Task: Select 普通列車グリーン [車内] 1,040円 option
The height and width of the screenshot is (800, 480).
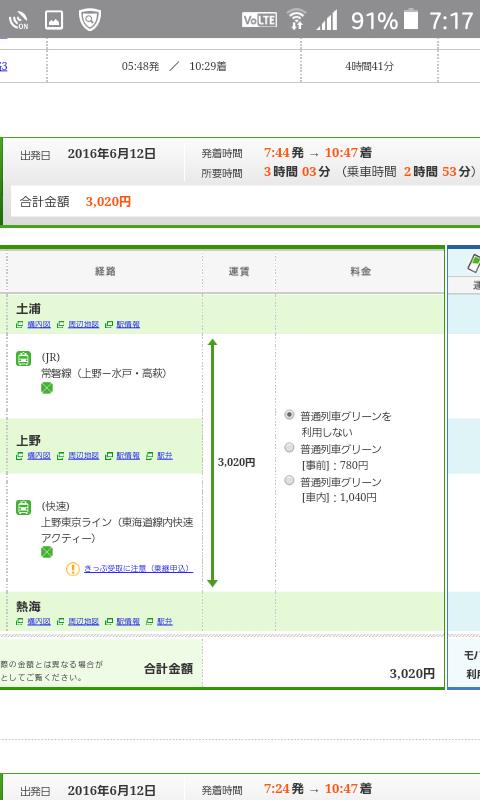Action: (289, 480)
